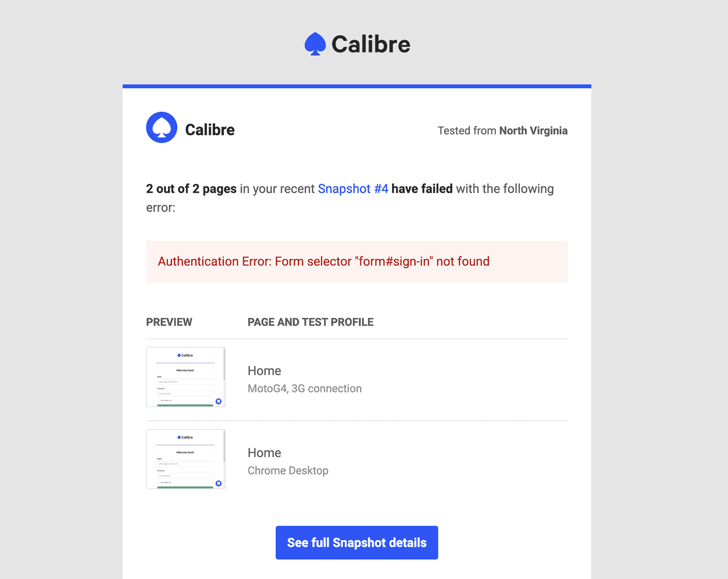Open the PAGE AND TEST PROFILE column header

[x=310, y=322]
